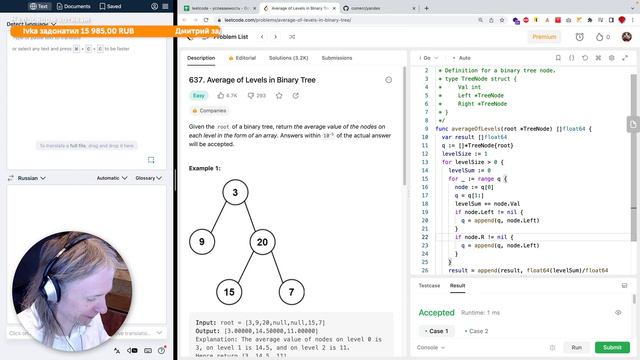Image resolution: width=640 pixels, height=360 pixels.
Task: Switch to the Testcase tab
Action: tap(429, 286)
